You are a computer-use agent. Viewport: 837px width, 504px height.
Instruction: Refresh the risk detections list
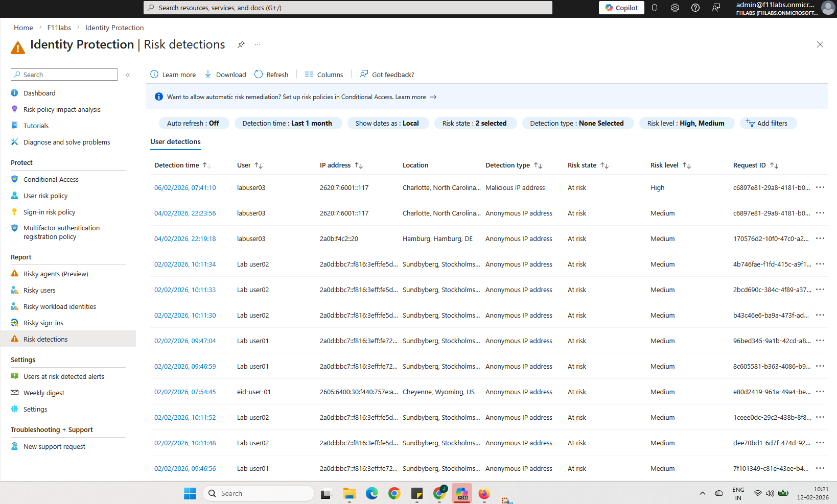(x=271, y=75)
